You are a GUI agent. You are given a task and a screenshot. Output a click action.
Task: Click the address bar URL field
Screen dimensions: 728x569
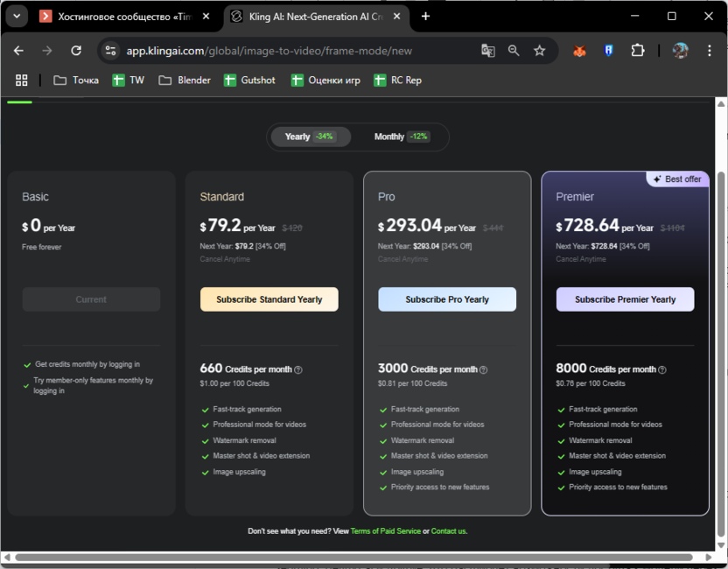pos(289,51)
